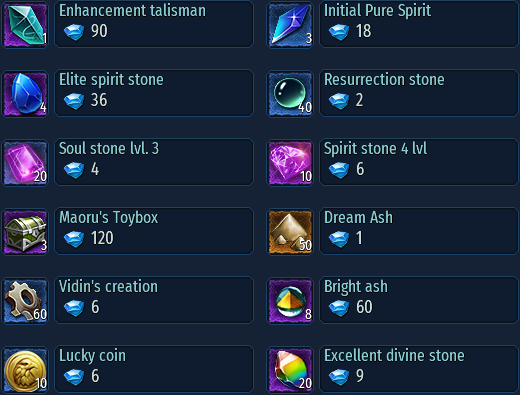Select the Bright ash orb icon

tap(290, 300)
